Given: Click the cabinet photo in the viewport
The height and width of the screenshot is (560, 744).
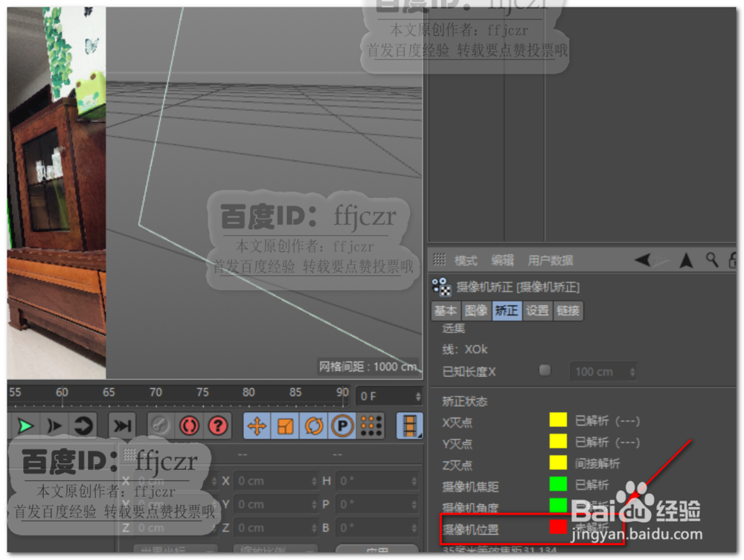Looking at the screenshot, I should [57, 192].
